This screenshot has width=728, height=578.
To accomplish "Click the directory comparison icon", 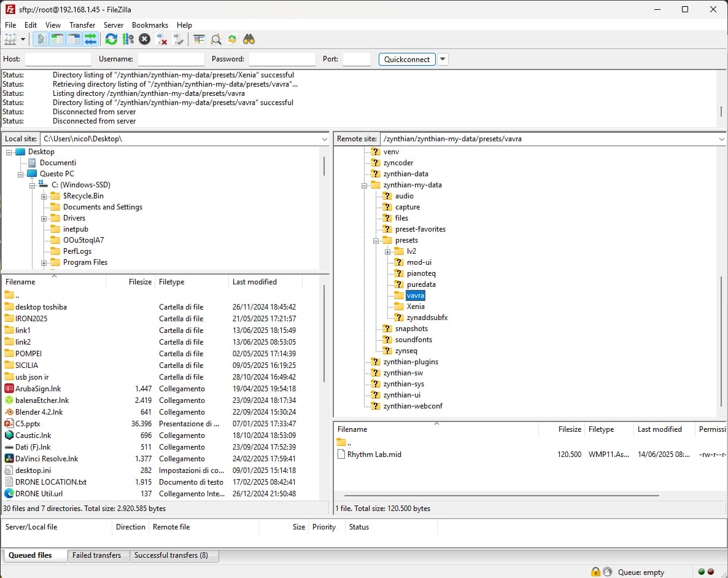I will tap(216, 39).
